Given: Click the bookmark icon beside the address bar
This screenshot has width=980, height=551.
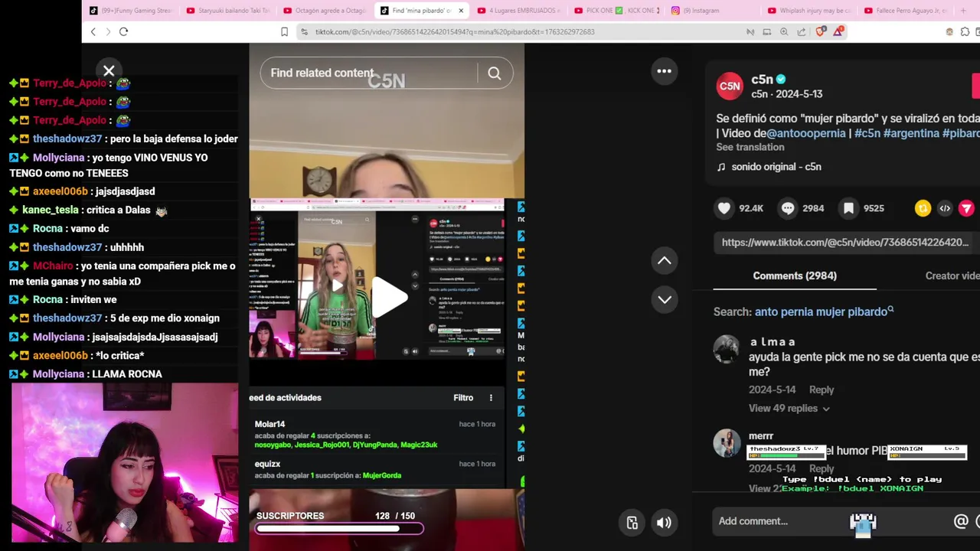Looking at the screenshot, I should pyautogui.click(x=284, y=31).
